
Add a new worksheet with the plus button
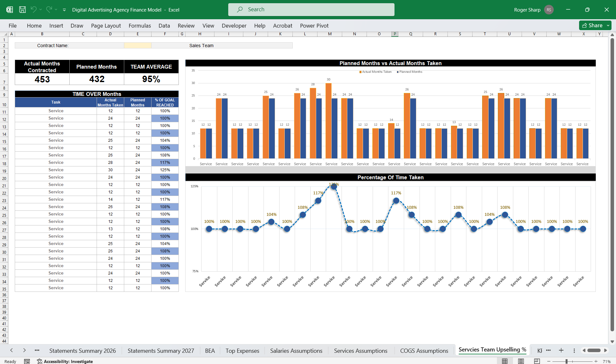(561, 351)
